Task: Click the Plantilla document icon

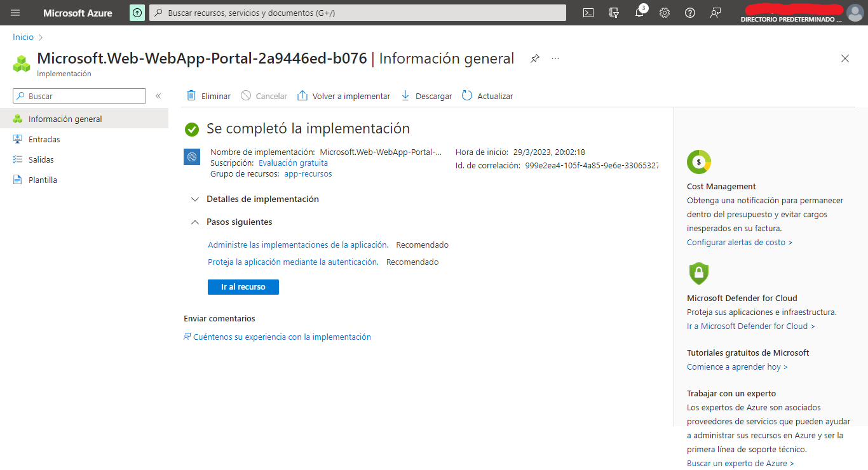Action: pyautogui.click(x=18, y=180)
